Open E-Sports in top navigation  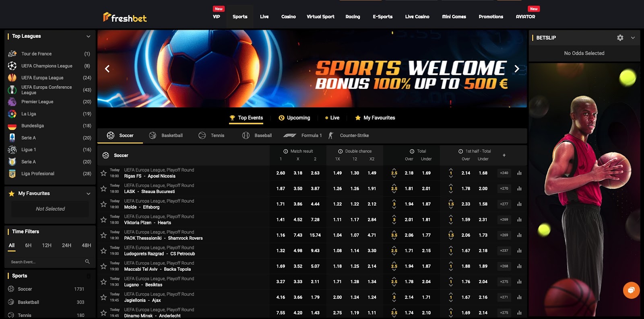pyautogui.click(x=382, y=17)
